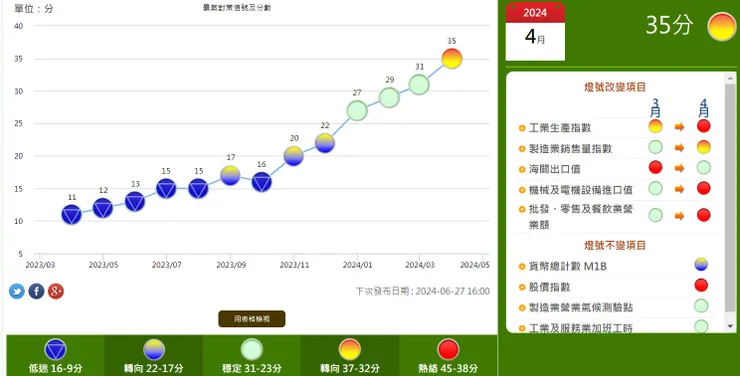Click the 2024/01 axis label
This screenshot has width=740, height=376.
pos(357,265)
